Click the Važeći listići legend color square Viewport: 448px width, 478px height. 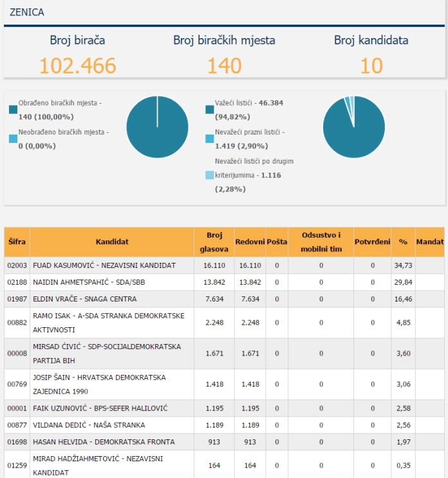[210, 110]
